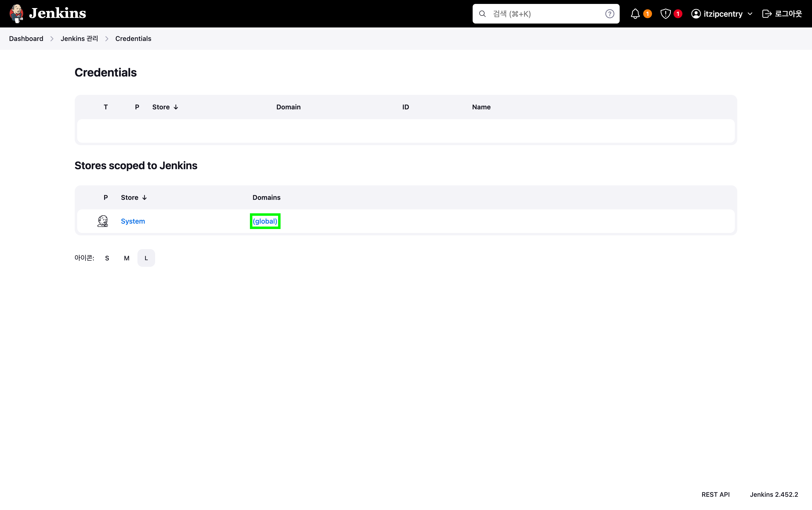
Task: Click the logout arrow icon
Action: [x=766, y=14]
